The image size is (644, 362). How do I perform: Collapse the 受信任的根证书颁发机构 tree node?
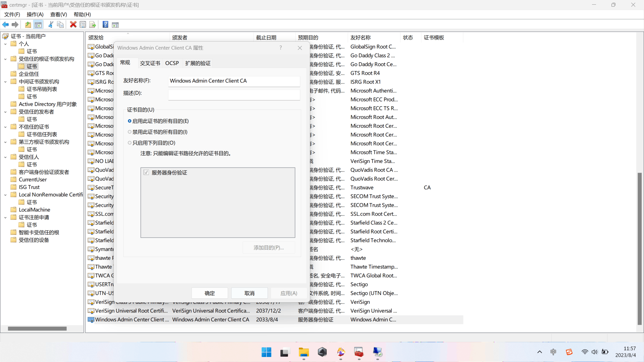5,59
